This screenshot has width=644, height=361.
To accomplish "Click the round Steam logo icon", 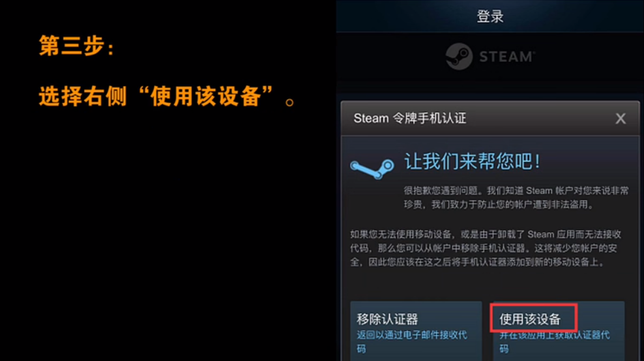I will click(459, 56).
